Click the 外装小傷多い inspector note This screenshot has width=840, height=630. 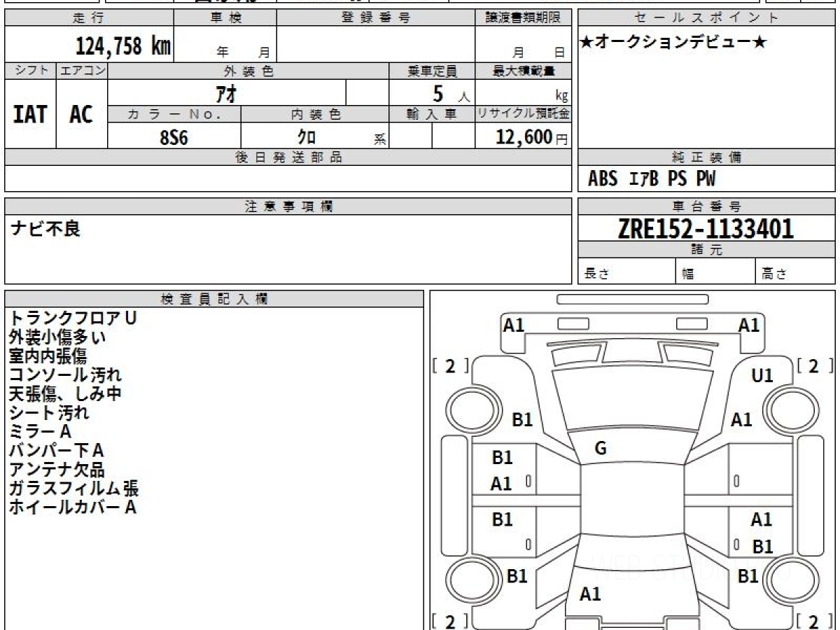tap(57, 337)
